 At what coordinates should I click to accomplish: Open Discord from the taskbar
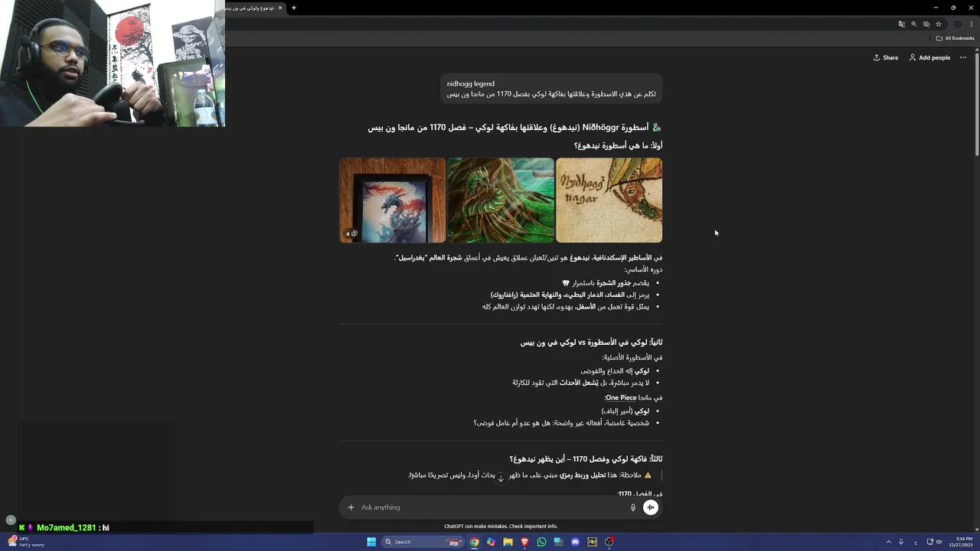click(575, 542)
